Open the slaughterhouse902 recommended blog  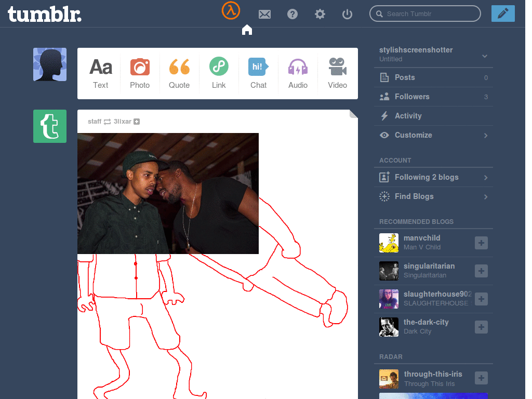click(437, 294)
